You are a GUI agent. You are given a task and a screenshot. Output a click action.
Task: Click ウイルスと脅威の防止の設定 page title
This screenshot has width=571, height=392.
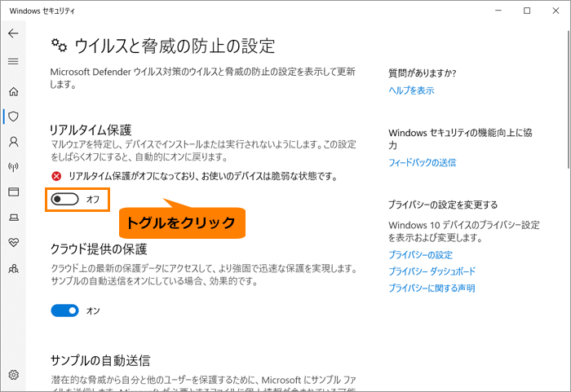click(x=175, y=46)
